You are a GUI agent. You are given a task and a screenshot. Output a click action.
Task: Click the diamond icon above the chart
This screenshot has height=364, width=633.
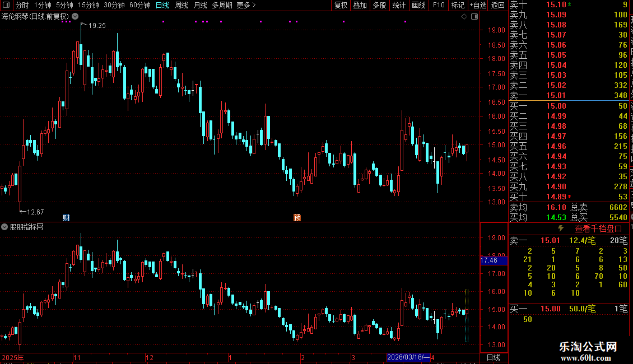(x=464, y=17)
